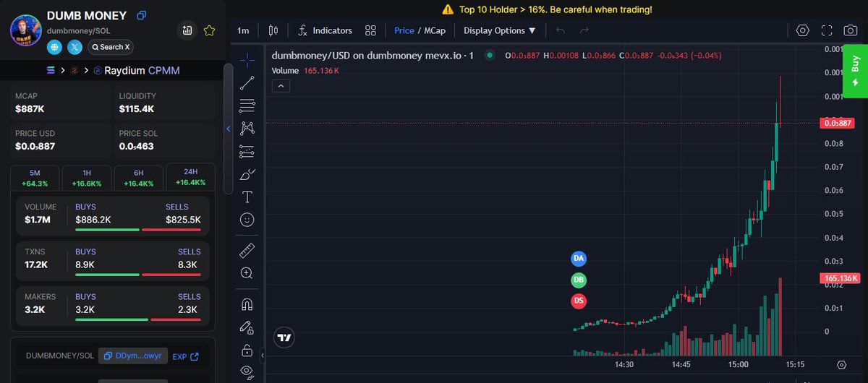Open the token X profile icon
Viewport: 868px width, 383px height.
pos(75,47)
